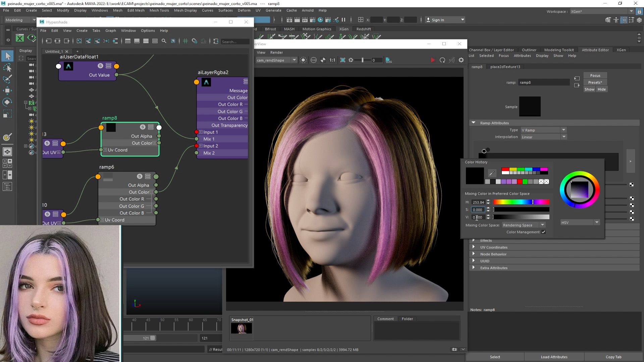This screenshot has width=644, height=362.
Task: Click the refresh render icon
Action: (442, 60)
